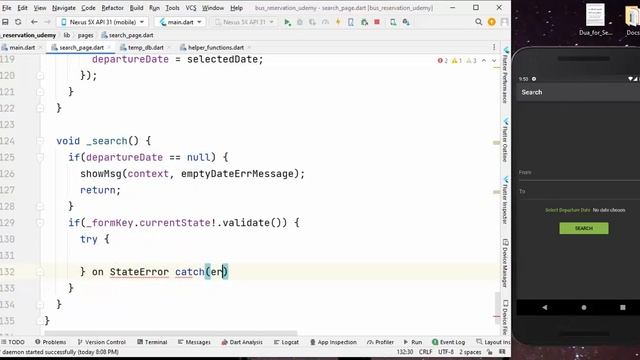The height and width of the screenshot is (360, 640).
Task: Click the Run with Coverage icon
Action: pos(313,22)
